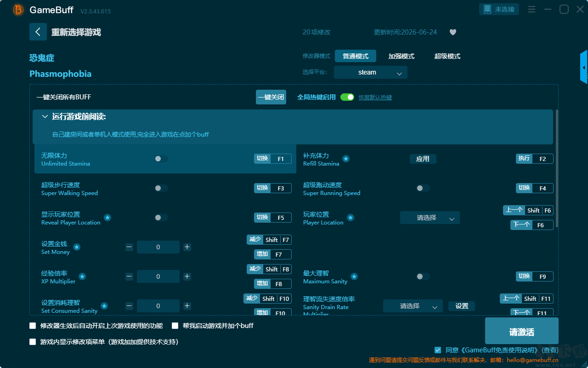The width and height of the screenshot is (588, 368).
Task: Click the GameBuff logo icon
Action: 18,10
